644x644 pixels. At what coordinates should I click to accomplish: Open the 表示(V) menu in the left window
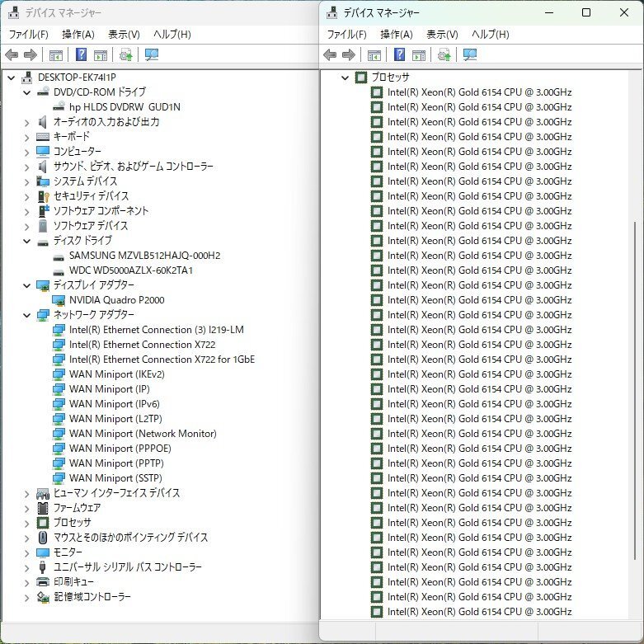click(x=124, y=35)
